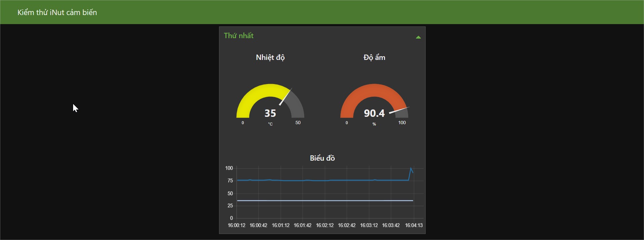Click the Biểu đồ chart title
Image resolution: width=644 pixels, height=240 pixels.
pos(322,158)
